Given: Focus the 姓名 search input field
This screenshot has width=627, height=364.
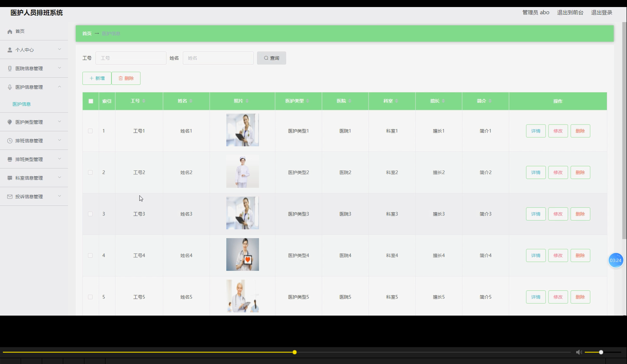Looking at the screenshot, I should [x=218, y=58].
